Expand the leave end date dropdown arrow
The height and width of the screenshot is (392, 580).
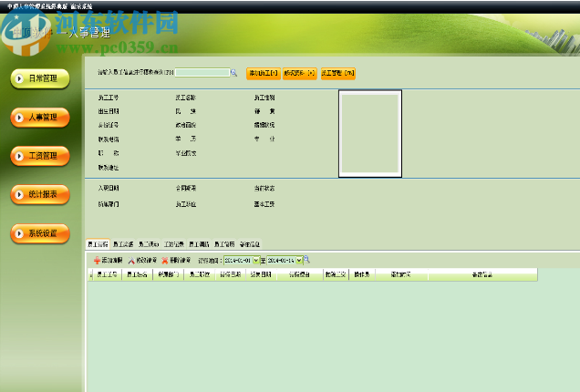pos(299,261)
